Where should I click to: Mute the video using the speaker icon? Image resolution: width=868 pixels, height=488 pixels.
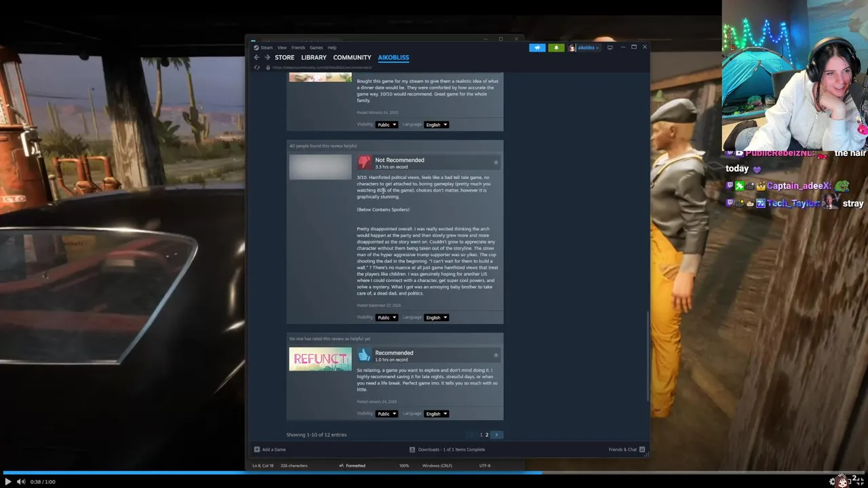click(21, 481)
